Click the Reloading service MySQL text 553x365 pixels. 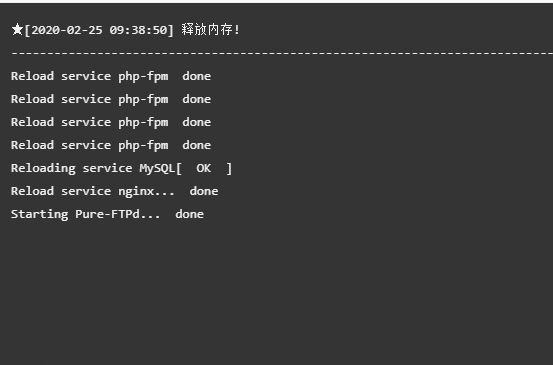(93, 169)
